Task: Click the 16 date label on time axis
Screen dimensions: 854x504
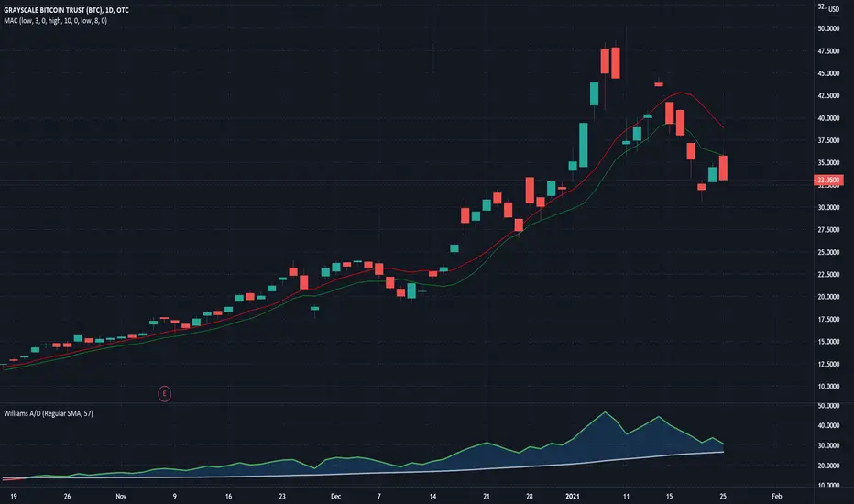Action: coord(228,496)
